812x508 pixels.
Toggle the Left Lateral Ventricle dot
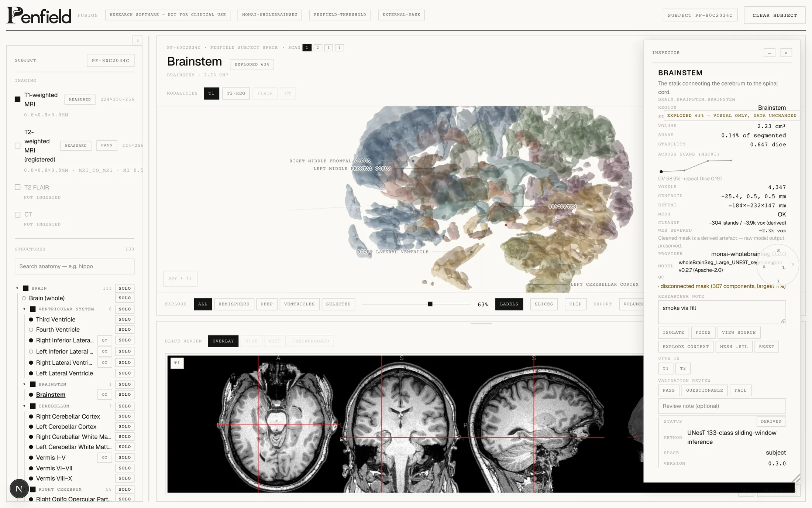click(31, 374)
